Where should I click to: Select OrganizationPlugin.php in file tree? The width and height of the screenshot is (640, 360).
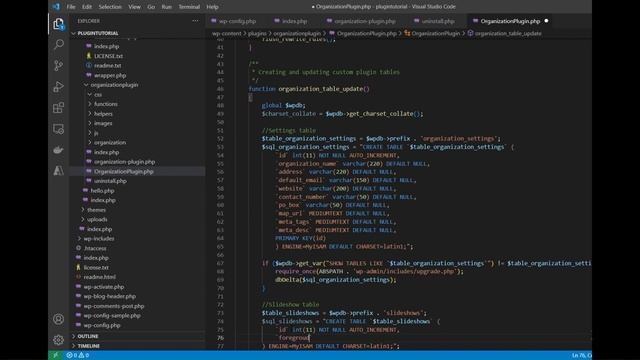coord(124,171)
